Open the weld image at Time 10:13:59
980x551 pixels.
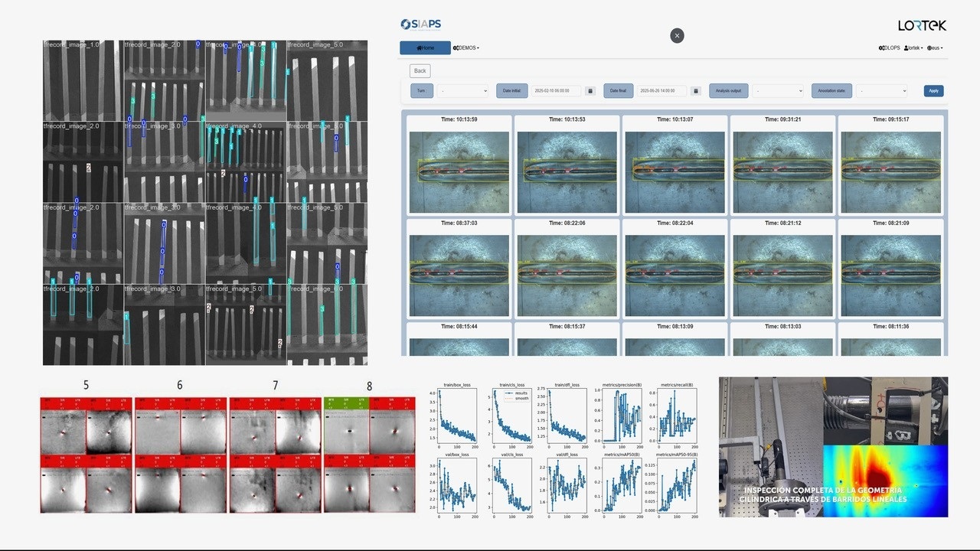click(x=459, y=172)
